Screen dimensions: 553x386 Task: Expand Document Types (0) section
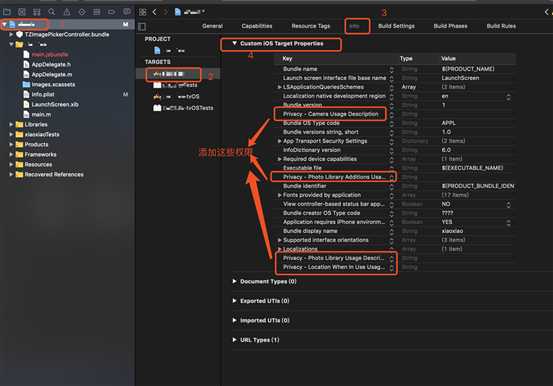235,281
